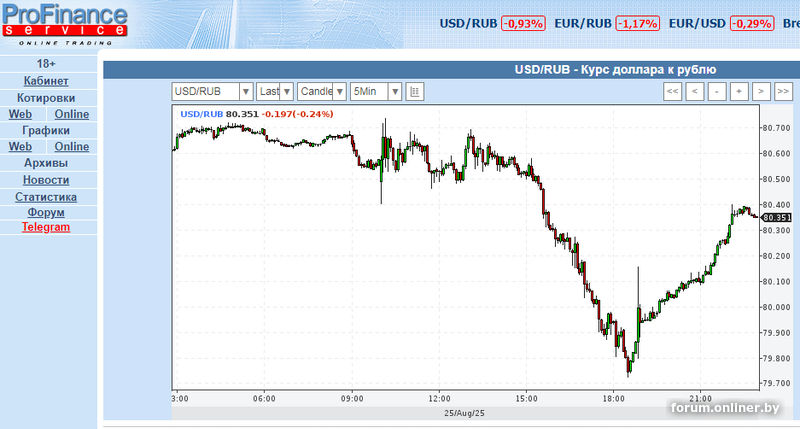Click USD/RUB 80.351 legend inside chart
The width and height of the screenshot is (800, 429).
pos(257,114)
